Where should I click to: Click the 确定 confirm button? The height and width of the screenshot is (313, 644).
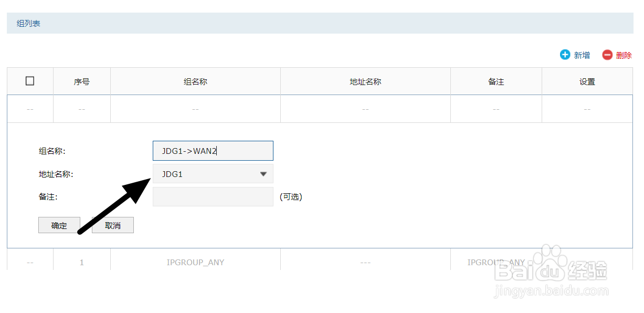pos(59,225)
